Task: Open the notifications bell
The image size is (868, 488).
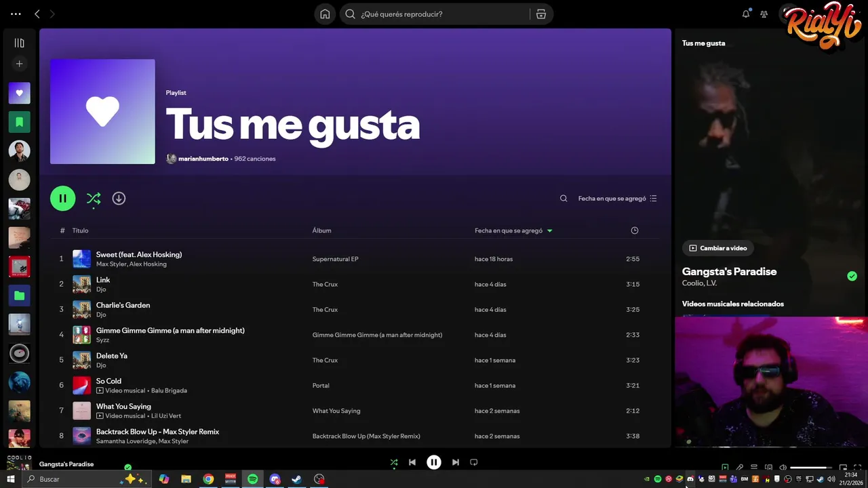Action: 746,14
